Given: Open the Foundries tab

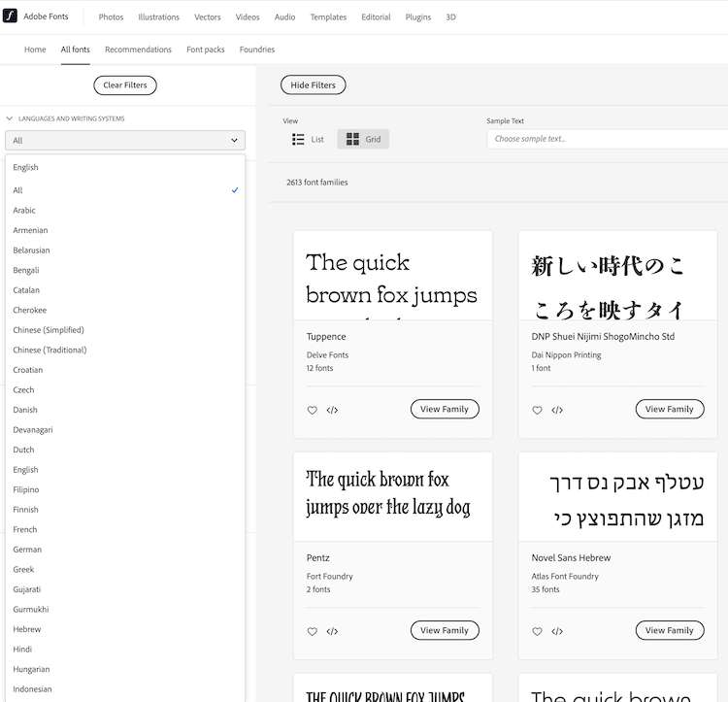Looking at the screenshot, I should [257, 50].
